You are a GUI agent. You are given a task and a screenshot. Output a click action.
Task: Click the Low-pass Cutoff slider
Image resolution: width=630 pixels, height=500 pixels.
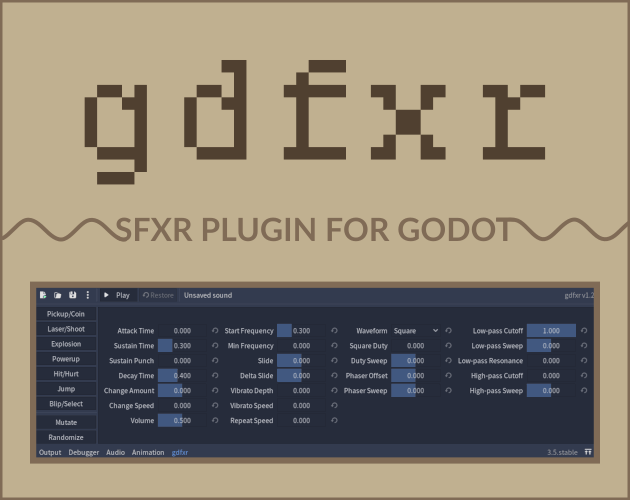click(x=551, y=331)
